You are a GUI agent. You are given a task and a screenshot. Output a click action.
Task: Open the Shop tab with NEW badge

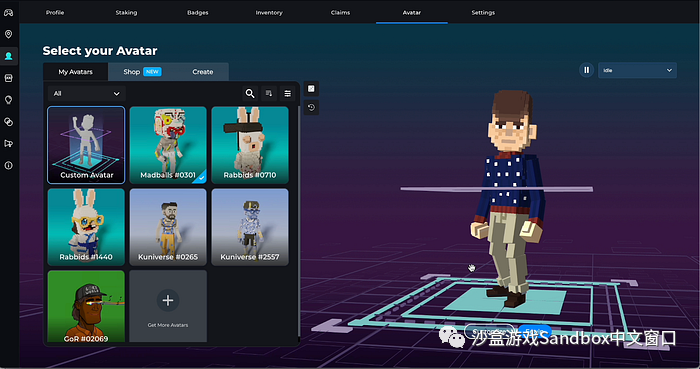point(142,72)
